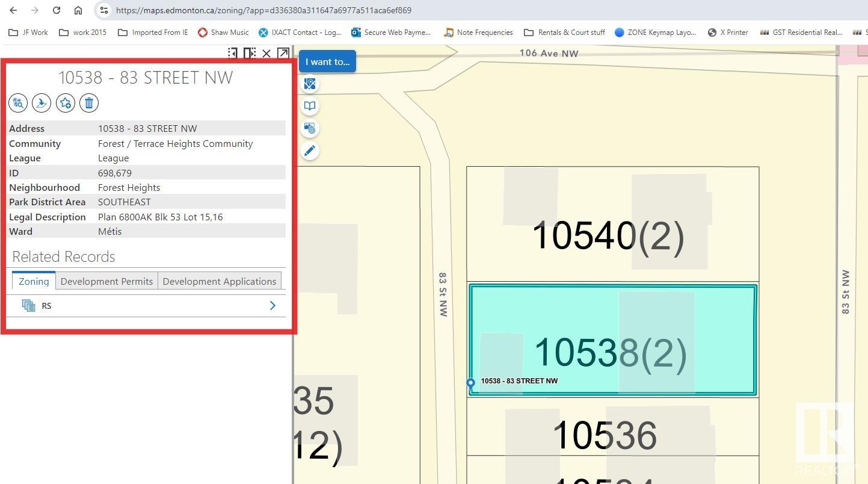Toggle split panel view icon
The height and width of the screenshot is (484, 868).
pyautogui.click(x=250, y=53)
